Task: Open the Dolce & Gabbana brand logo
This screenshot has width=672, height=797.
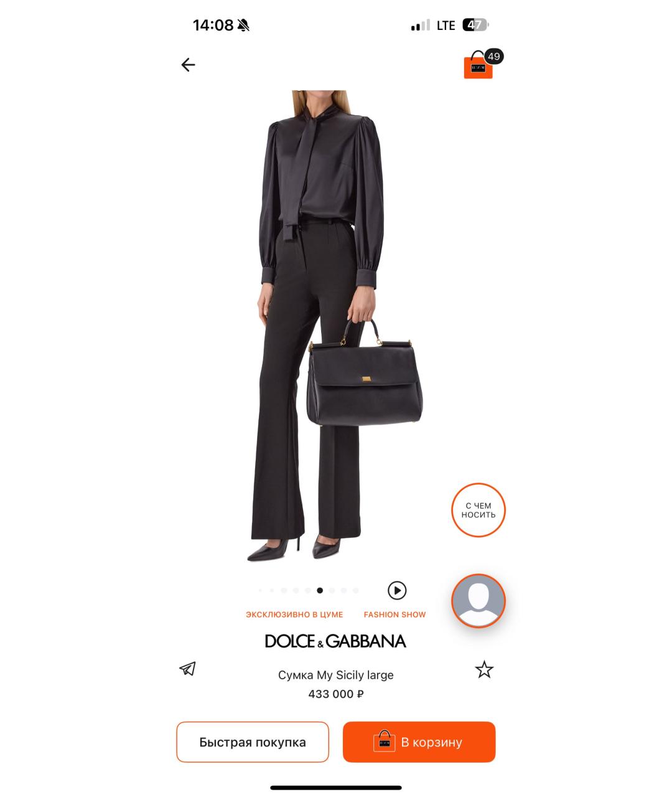Action: click(335, 641)
